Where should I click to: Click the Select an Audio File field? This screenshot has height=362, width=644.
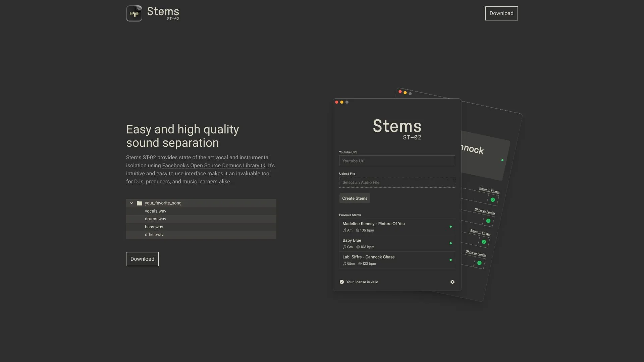[x=397, y=182]
